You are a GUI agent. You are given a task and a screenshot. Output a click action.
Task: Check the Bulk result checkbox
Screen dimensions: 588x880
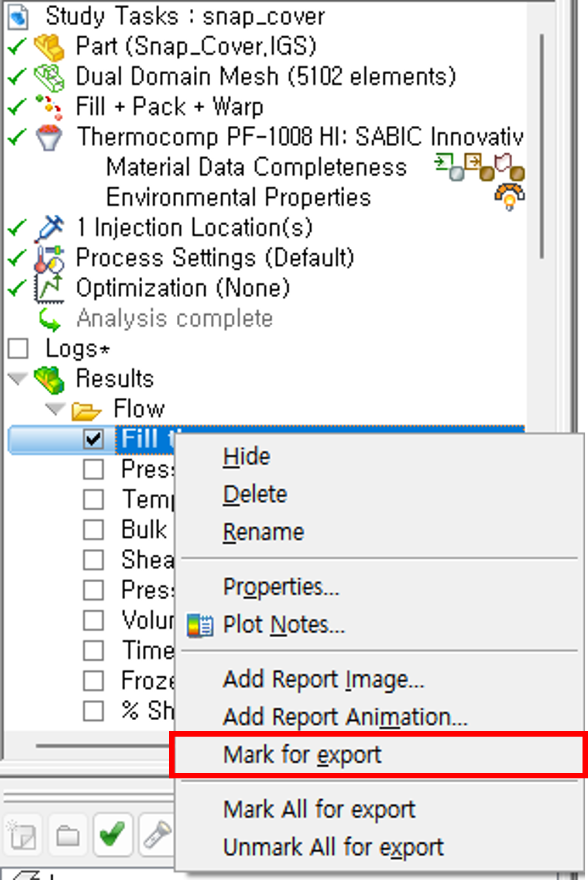coord(93,530)
